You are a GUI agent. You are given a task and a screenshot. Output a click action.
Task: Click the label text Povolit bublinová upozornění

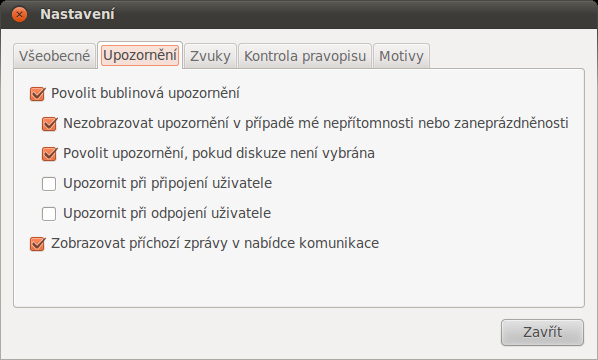[x=145, y=93]
